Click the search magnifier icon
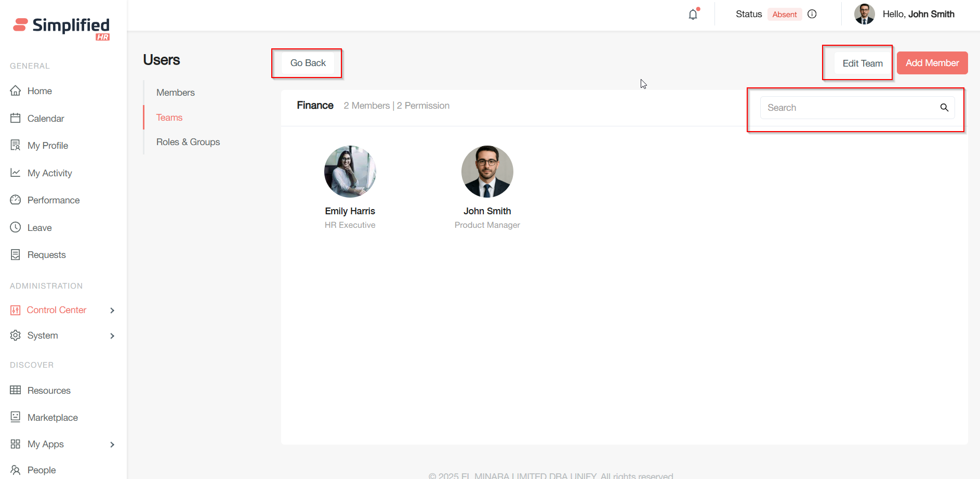The width and height of the screenshot is (980, 479). coord(944,108)
